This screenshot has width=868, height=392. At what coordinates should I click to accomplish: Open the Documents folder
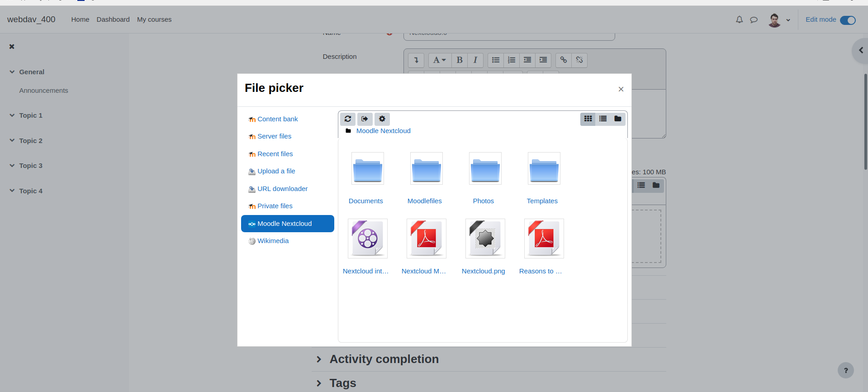pyautogui.click(x=368, y=168)
